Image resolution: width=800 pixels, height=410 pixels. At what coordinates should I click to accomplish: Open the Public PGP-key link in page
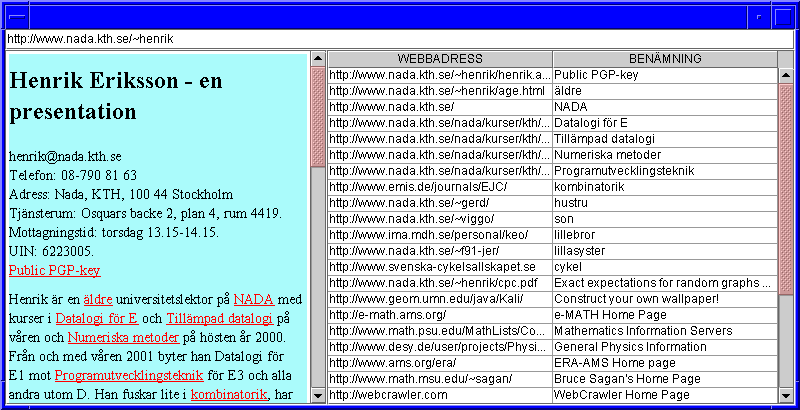pyautogui.click(x=54, y=270)
